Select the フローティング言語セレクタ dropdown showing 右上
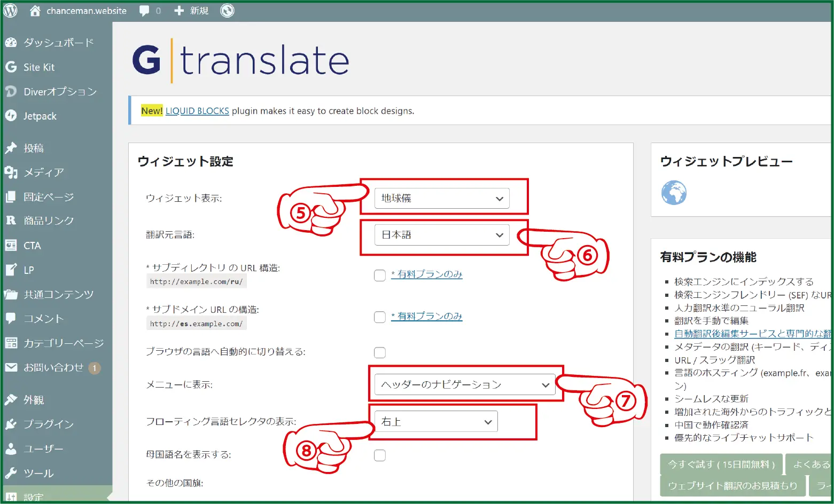Screen dimensions: 834x504 click(x=436, y=422)
